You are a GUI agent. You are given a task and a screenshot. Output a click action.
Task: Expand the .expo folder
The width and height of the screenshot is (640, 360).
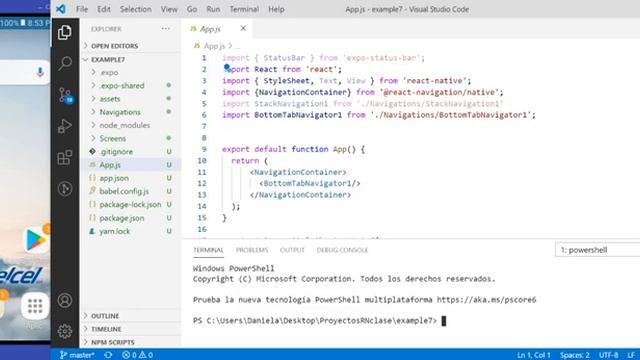click(131, 72)
